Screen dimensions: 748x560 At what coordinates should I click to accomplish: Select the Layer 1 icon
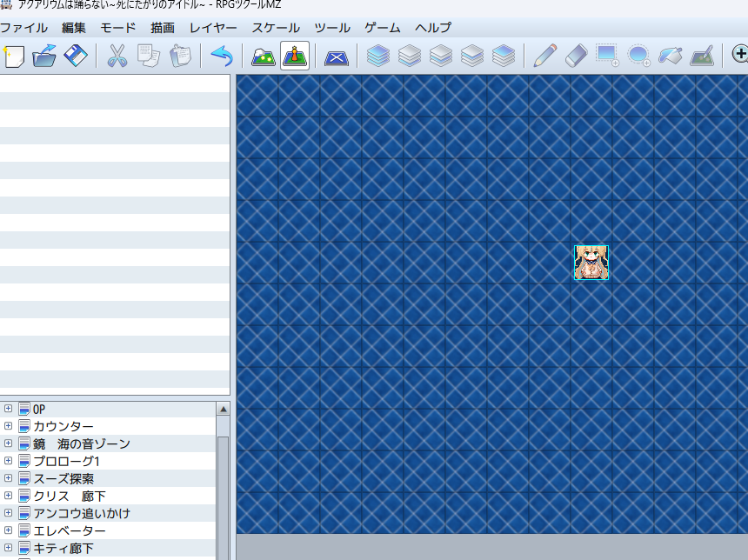coord(410,57)
